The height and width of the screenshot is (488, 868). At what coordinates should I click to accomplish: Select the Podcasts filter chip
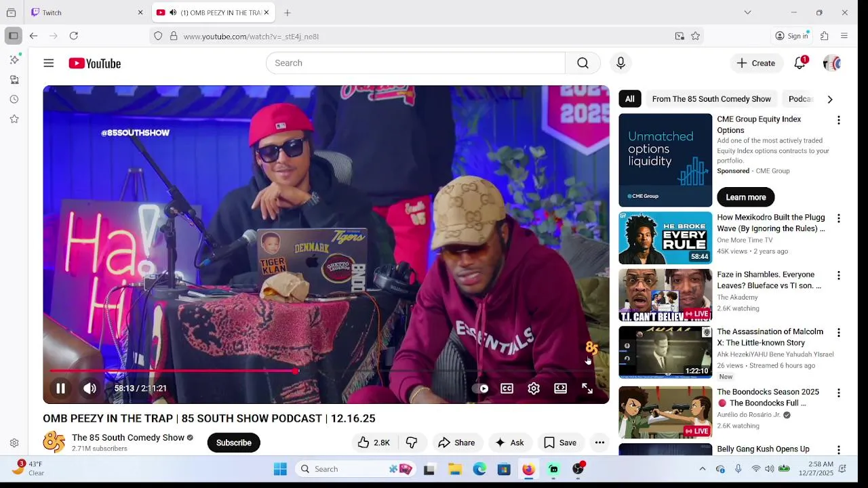click(x=801, y=99)
